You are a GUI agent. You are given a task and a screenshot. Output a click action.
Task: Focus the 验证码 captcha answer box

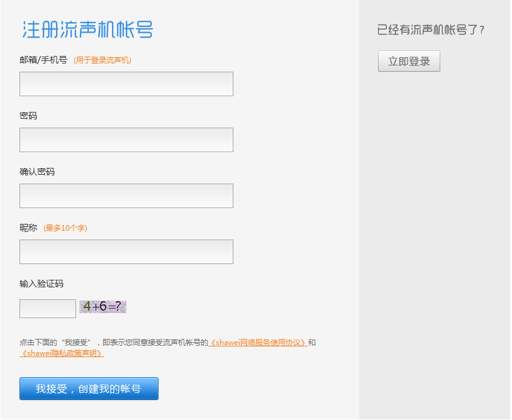point(47,309)
